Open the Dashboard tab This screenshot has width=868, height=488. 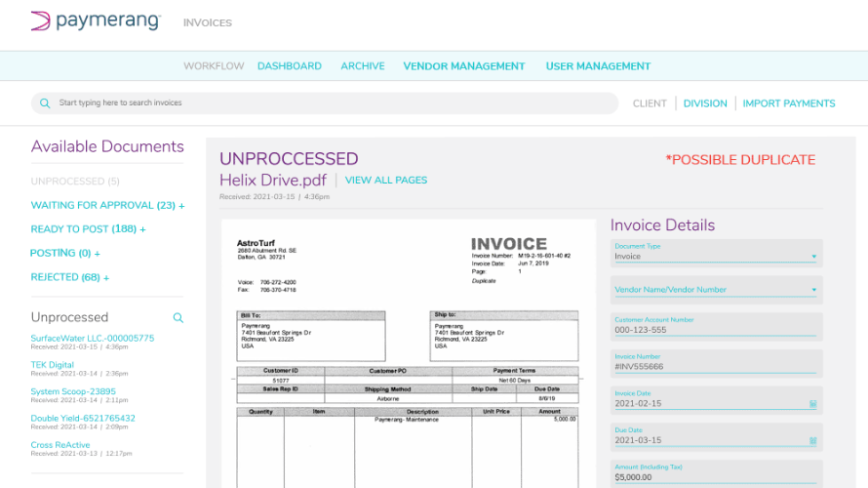click(290, 66)
